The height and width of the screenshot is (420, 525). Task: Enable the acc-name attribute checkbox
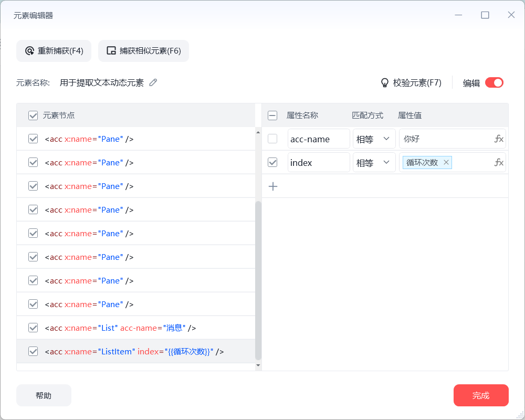tap(272, 139)
